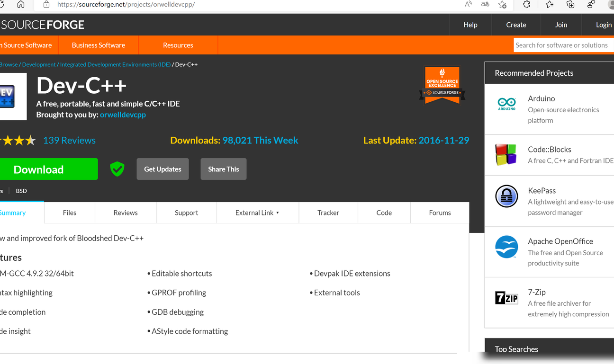Click the BSD license link

coord(21,191)
